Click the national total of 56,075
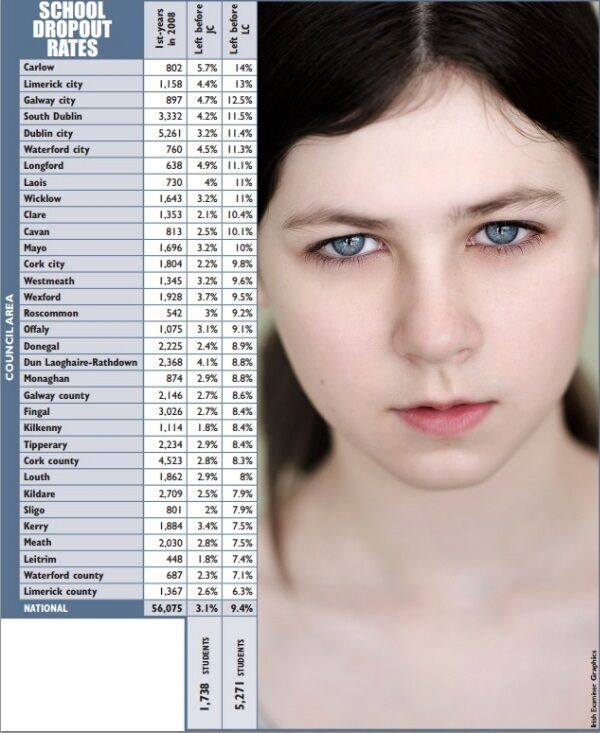 pyautogui.click(x=165, y=608)
